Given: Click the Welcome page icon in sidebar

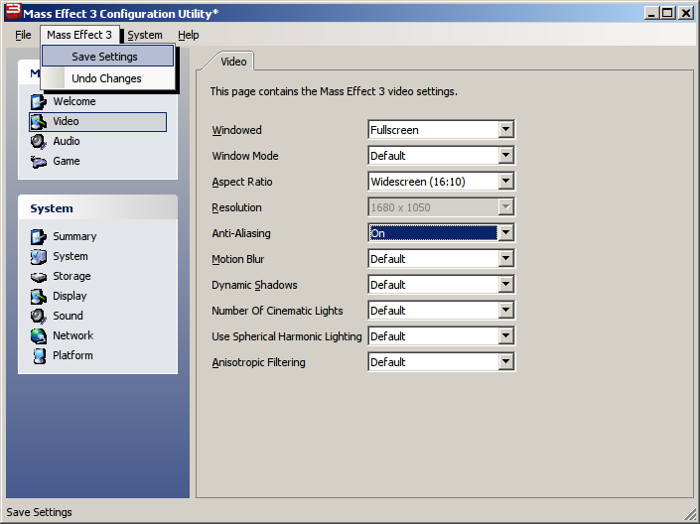Looking at the screenshot, I should pos(38,102).
